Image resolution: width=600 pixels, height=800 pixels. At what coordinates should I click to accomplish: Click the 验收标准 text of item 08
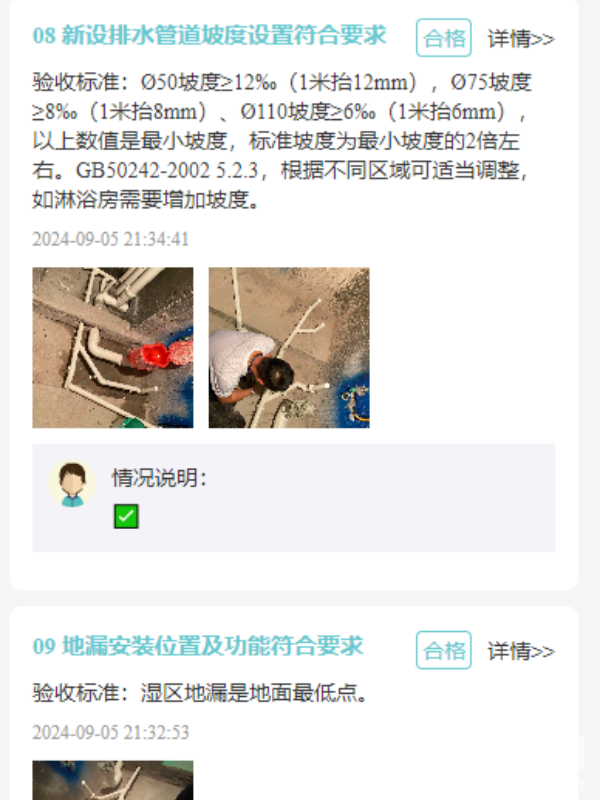click(282, 141)
